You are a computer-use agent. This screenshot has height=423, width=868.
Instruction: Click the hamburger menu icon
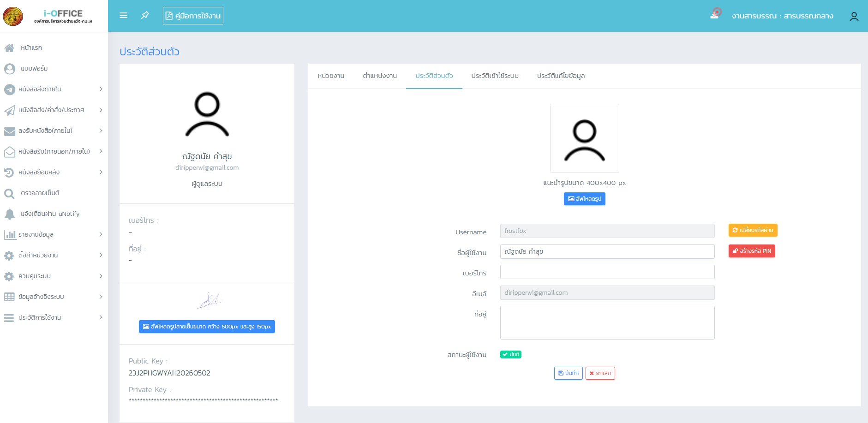[123, 16]
